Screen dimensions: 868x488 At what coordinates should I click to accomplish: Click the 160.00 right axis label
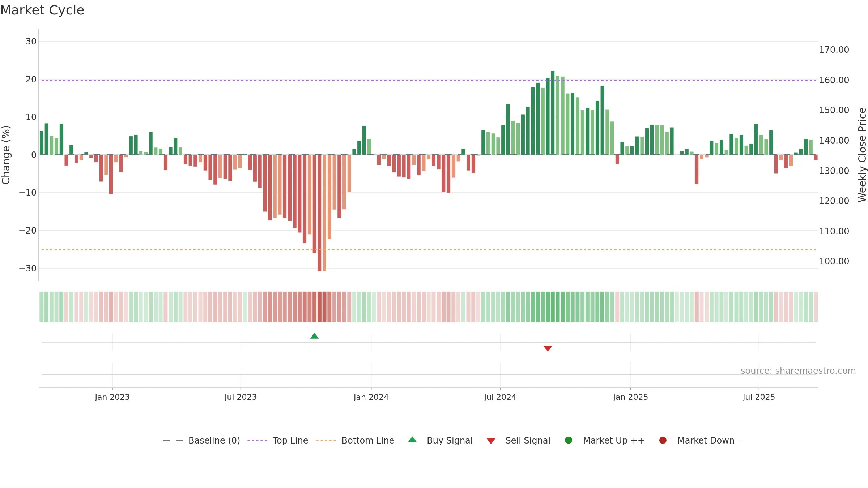(x=834, y=80)
